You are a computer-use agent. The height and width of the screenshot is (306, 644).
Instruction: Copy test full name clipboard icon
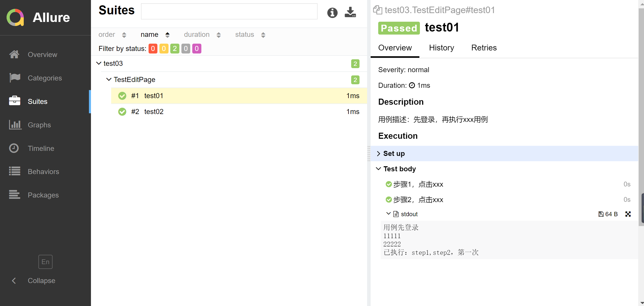click(x=377, y=10)
